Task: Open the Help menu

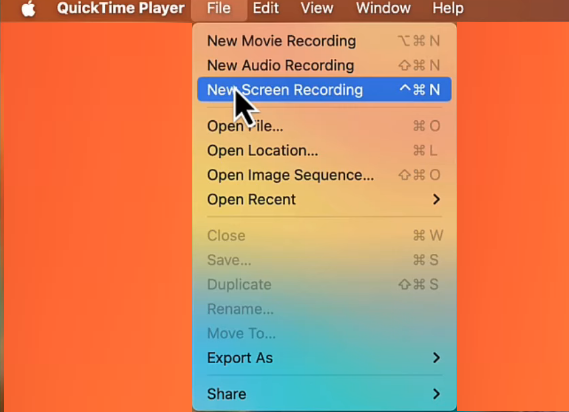Action: click(x=448, y=8)
